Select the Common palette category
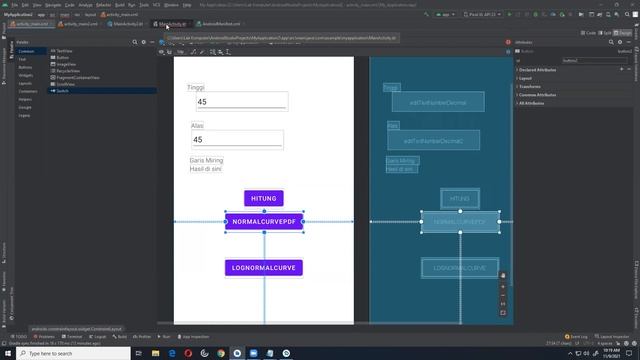Image resolution: width=640 pixels, height=360 pixels. tap(26, 51)
